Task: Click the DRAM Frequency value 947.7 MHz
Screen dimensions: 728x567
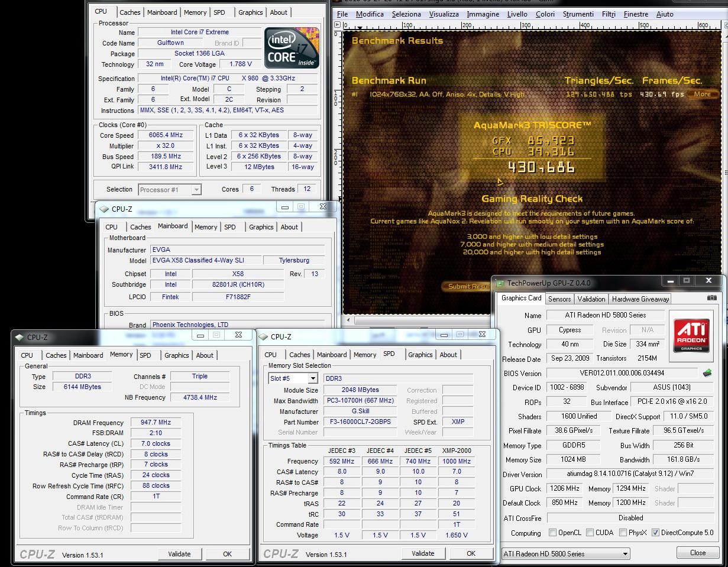Action: click(x=156, y=423)
